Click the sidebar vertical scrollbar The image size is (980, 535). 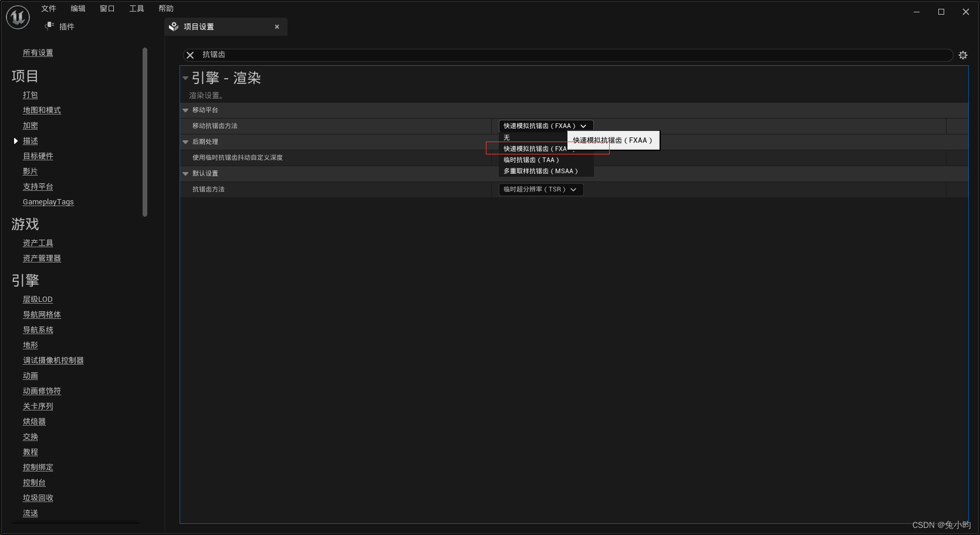145,132
